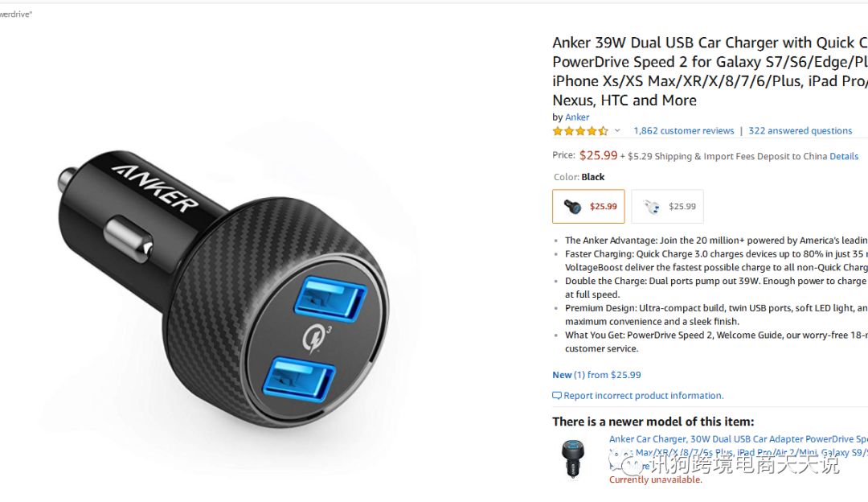Report incorrect product information
This screenshot has width=868, height=502.
point(643,396)
